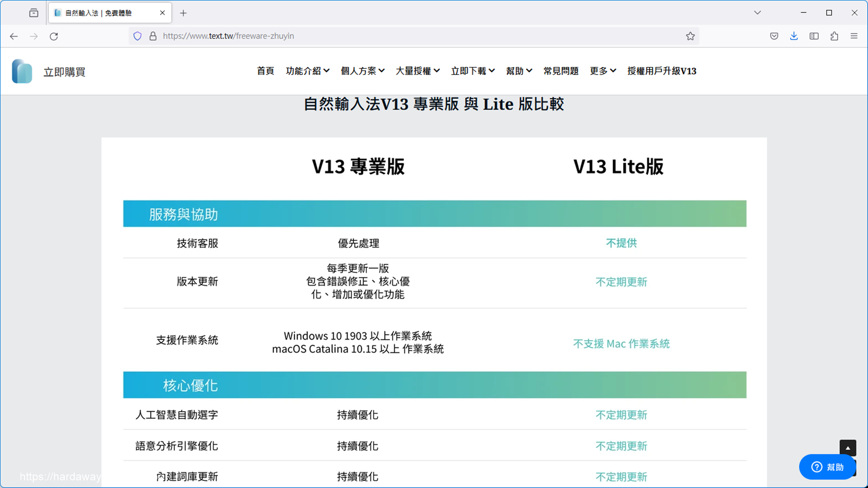Open the blue 幫助 help chat button

click(x=827, y=467)
